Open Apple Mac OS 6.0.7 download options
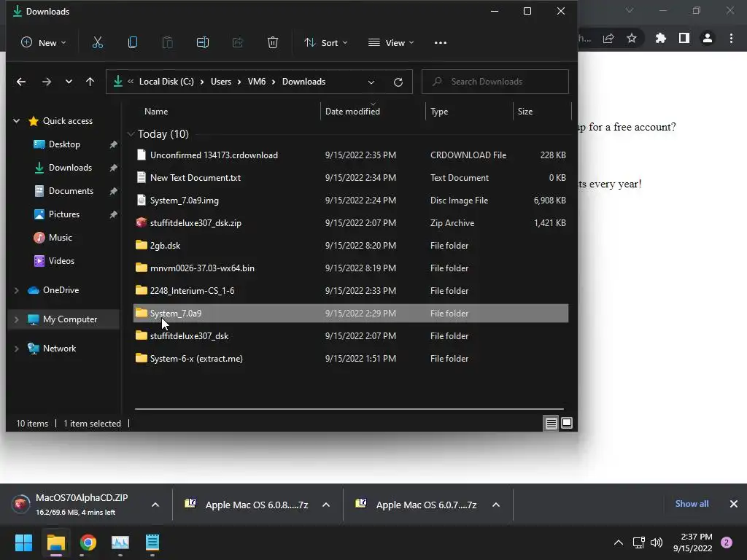Viewport: 747px width, 560px height. tap(496, 505)
